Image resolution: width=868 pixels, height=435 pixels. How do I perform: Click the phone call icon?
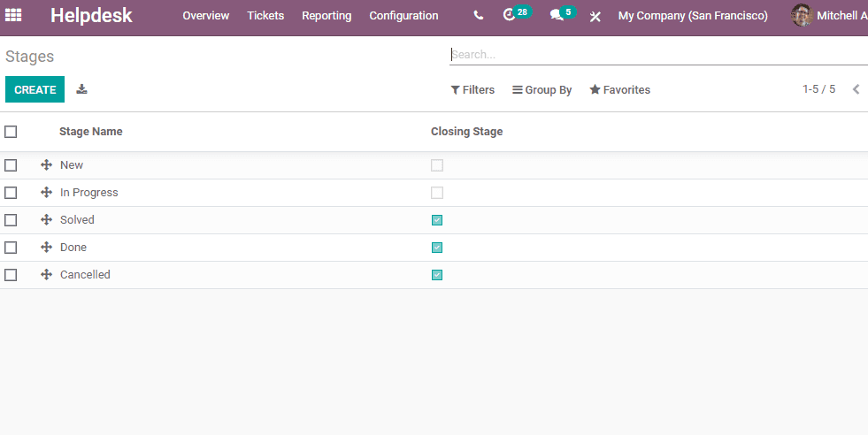479,16
